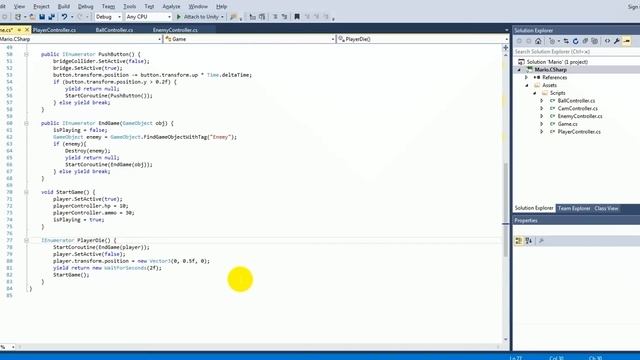
Task: Click the C# icon beside Game.cs in tree
Action: pyautogui.click(x=552, y=124)
